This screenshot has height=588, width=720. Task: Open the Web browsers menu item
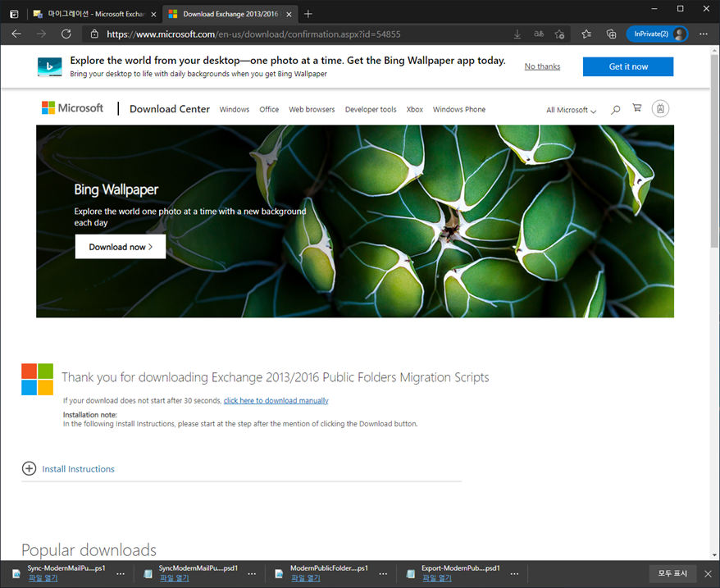(312, 109)
